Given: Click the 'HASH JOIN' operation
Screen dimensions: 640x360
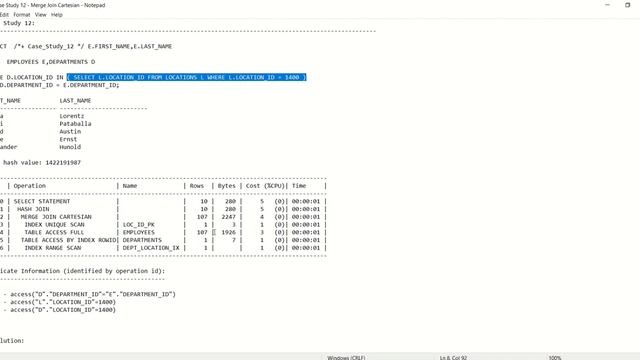Looking at the screenshot, I should click(x=33, y=209).
